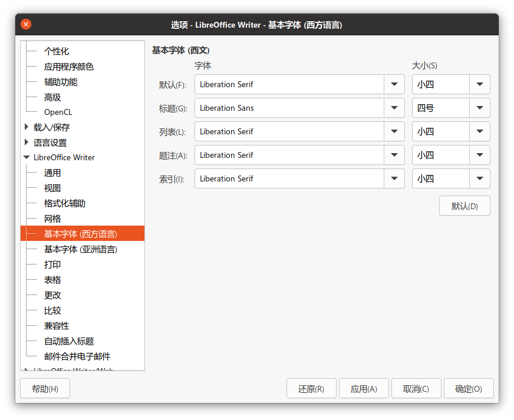
Task: Click the 应用(A) button
Action: click(364, 389)
